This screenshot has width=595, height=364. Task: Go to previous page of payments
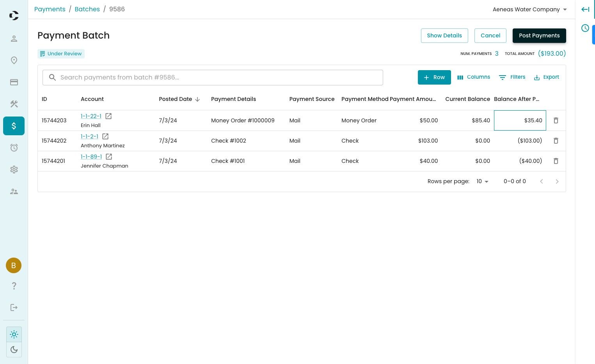[541, 181]
